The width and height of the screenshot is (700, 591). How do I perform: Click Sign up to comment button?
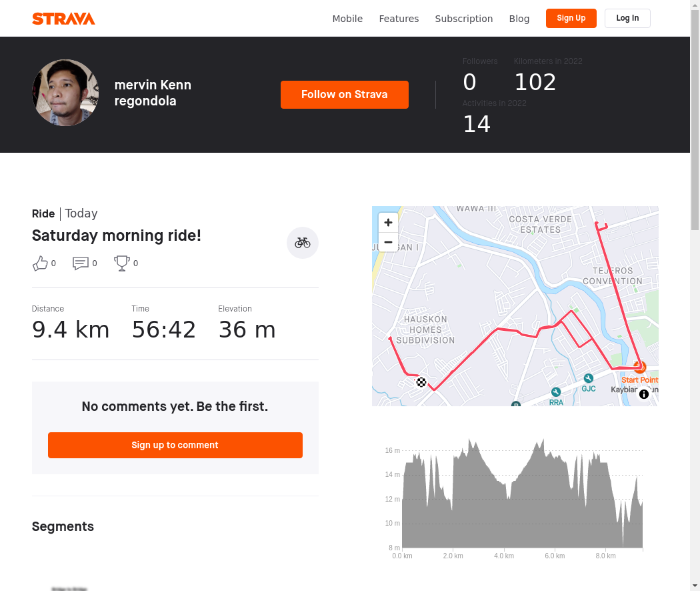(x=175, y=445)
